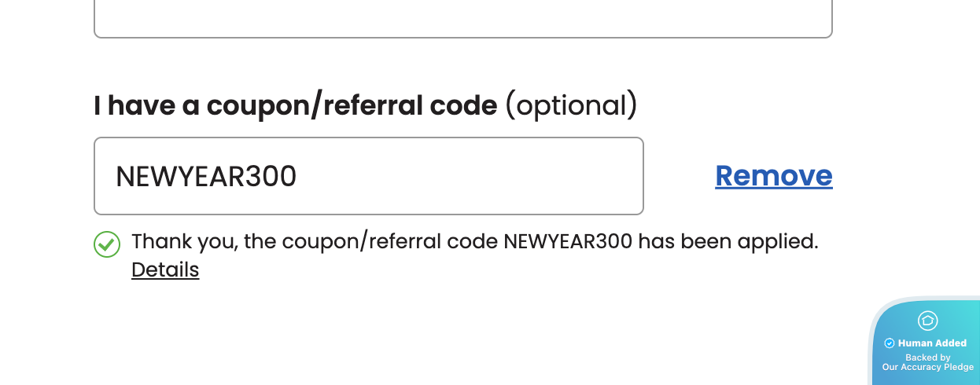Click "Thank you" in the confirmation message

pos(183,241)
